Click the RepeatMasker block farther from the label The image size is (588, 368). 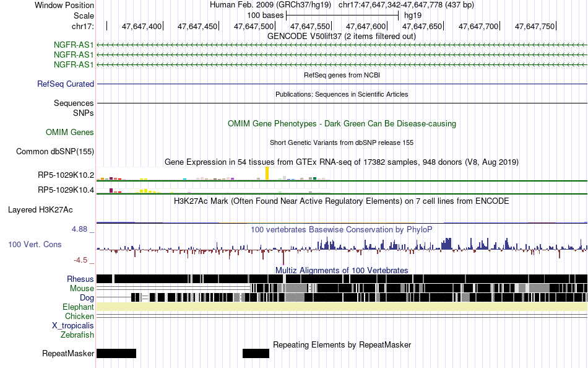(256, 353)
